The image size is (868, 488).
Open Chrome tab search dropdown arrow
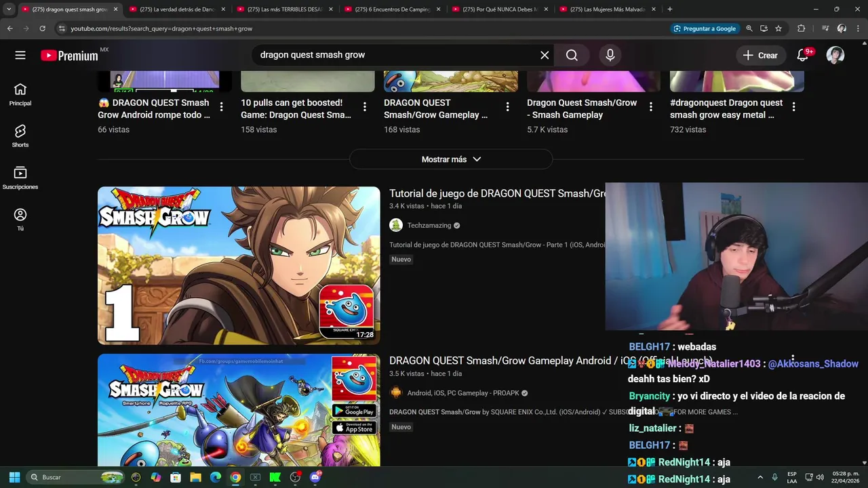click(9, 9)
